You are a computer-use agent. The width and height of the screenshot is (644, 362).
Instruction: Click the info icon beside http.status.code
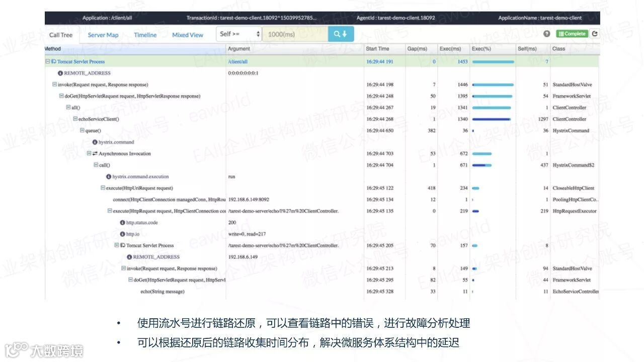tap(122, 223)
